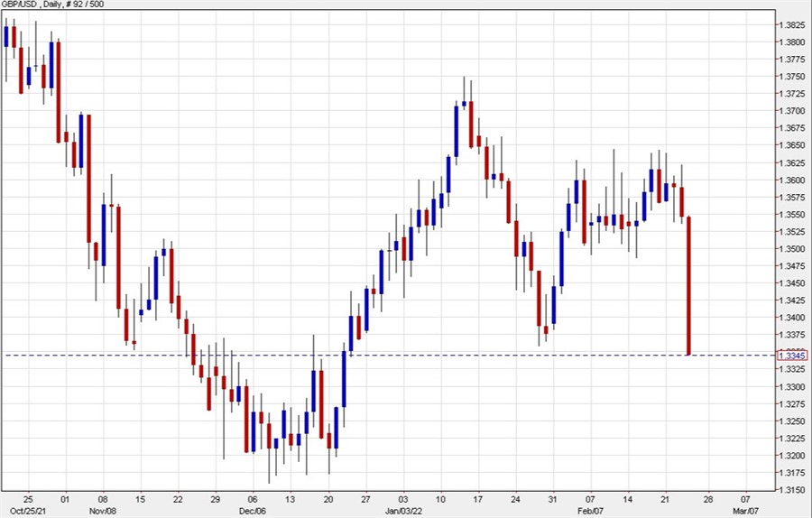The width and height of the screenshot is (812, 518).
Task: Select the 1.3250 price level label
Action: [x=792, y=421]
